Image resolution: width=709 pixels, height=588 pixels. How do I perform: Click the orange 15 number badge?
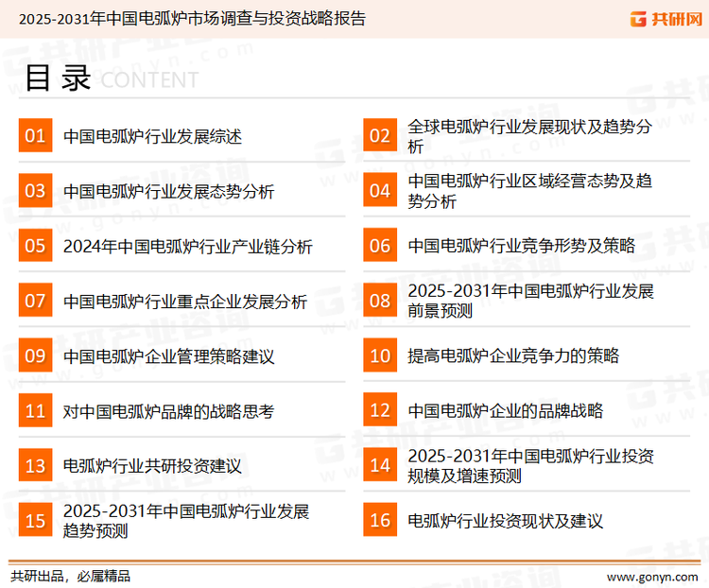(x=35, y=520)
